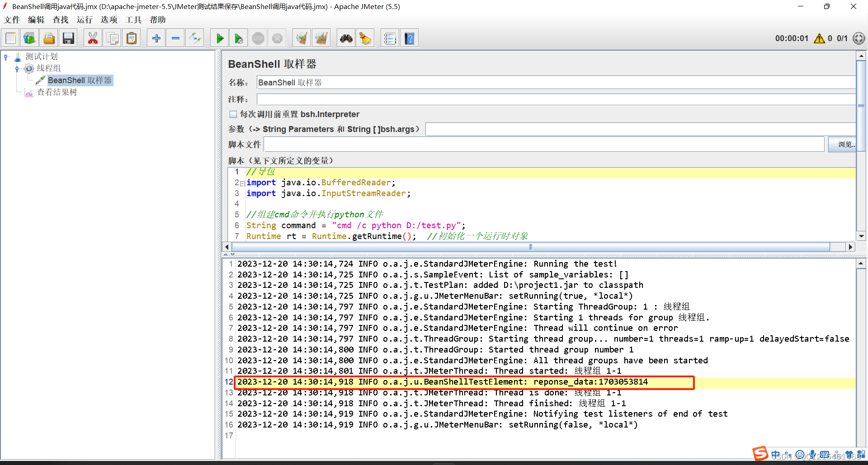
Task: Click the Sogou input method S icon
Action: 760,453
